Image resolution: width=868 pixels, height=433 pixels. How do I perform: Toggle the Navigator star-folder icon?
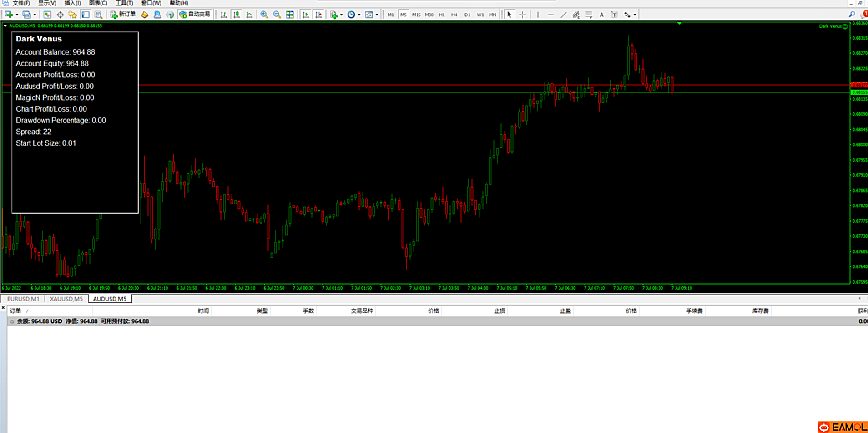(x=72, y=15)
